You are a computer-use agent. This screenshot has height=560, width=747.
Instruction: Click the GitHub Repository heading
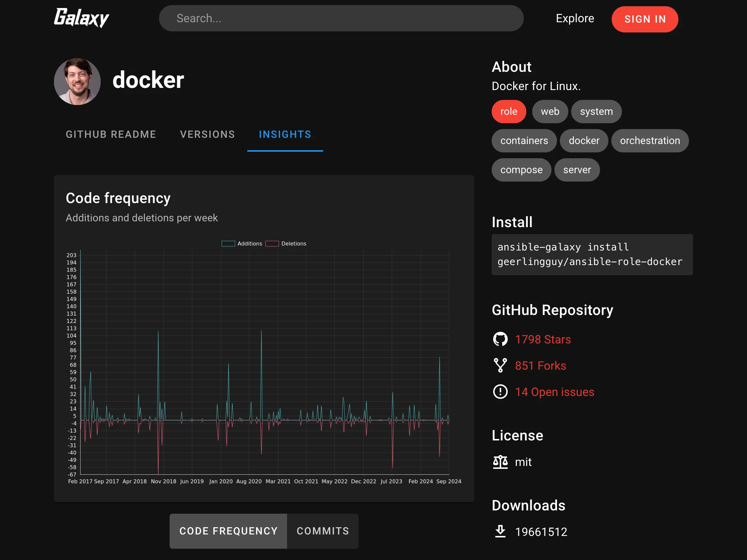tap(552, 310)
